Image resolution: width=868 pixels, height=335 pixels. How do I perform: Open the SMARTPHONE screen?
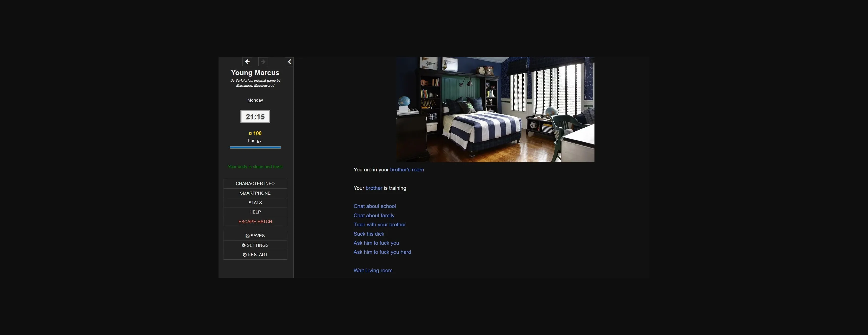[255, 193]
